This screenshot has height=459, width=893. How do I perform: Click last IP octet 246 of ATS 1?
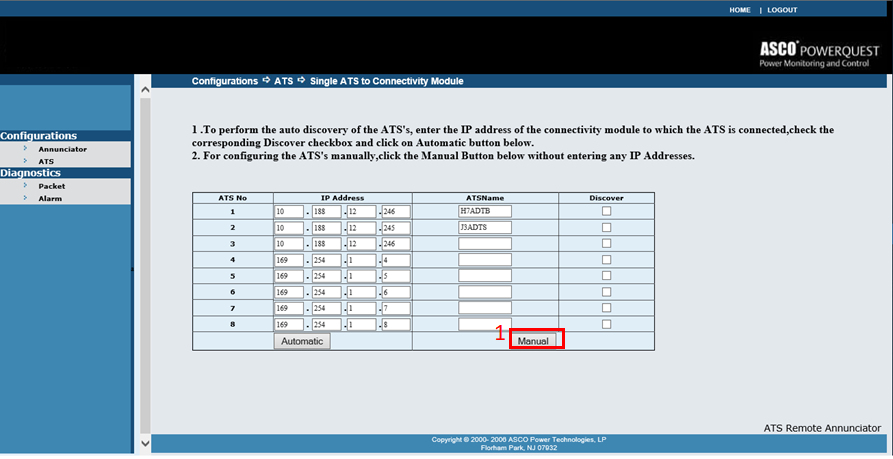pos(396,212)
